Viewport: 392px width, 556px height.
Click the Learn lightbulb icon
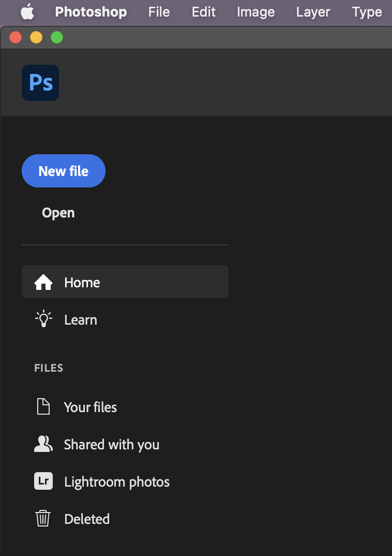43,319
